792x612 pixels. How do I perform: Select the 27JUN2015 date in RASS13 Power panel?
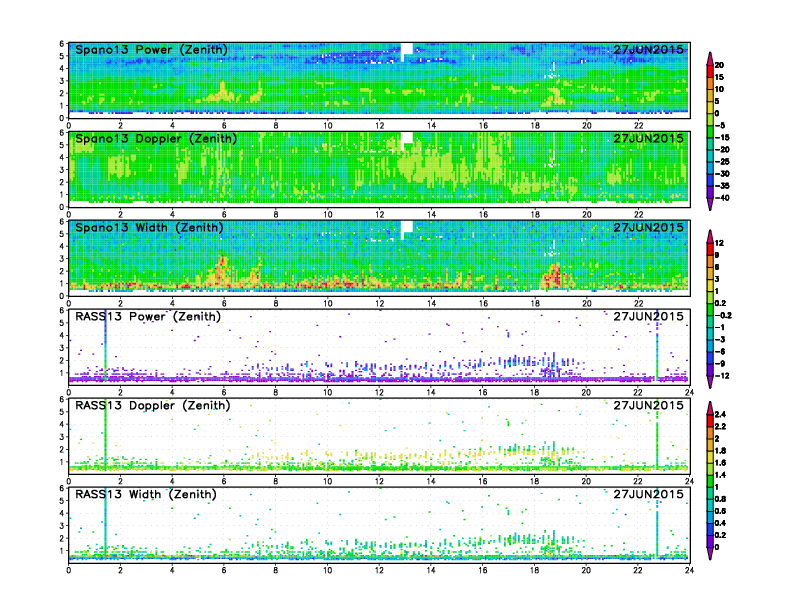point(649,316)
